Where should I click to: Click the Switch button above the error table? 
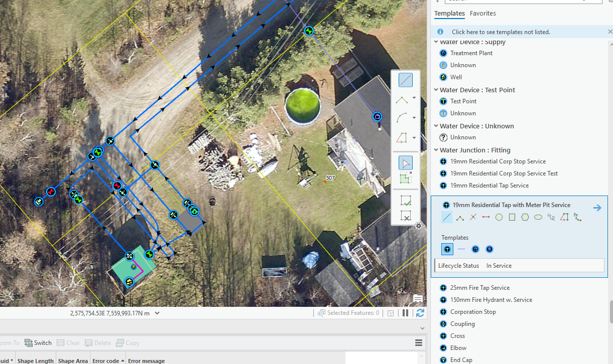38,342
